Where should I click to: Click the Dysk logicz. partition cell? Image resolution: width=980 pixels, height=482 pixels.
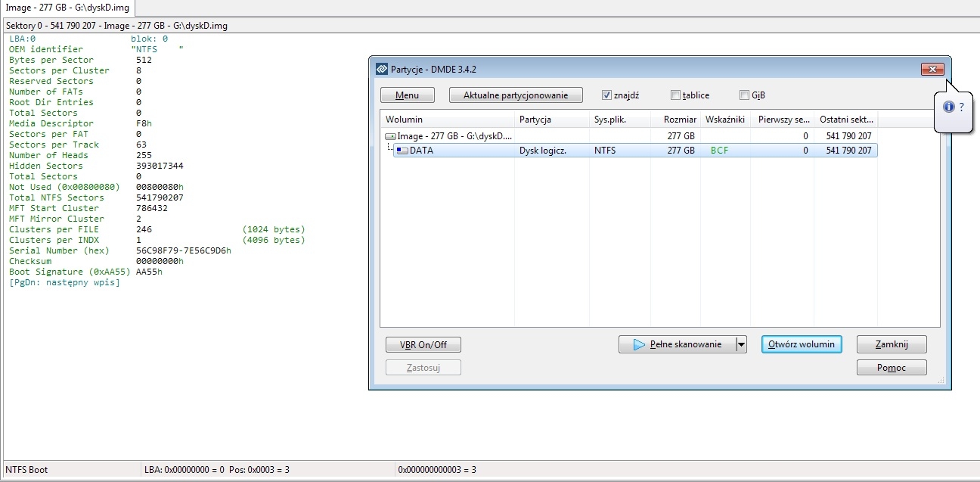coord(543,151)
